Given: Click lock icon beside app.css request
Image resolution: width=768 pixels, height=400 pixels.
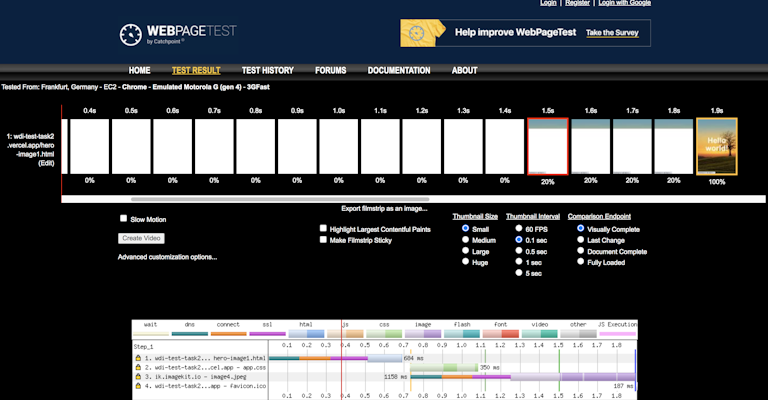Looking at the screenshot, I should point(138,367).
